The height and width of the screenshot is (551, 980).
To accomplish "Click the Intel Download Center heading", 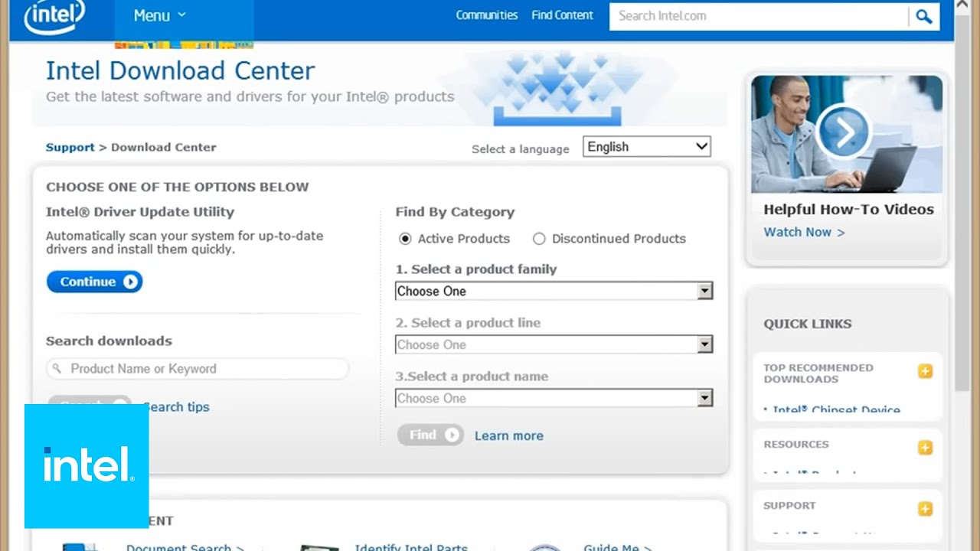I will 180,70.
